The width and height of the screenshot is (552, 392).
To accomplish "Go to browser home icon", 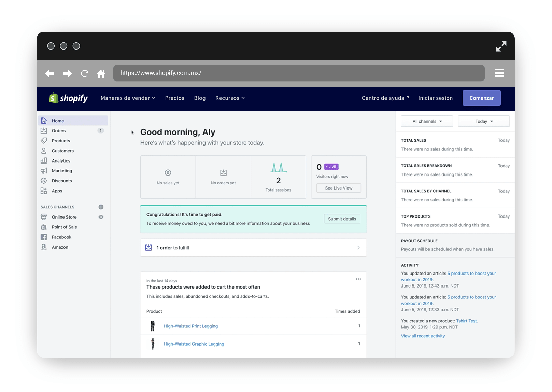I will [x=101, y=73].
